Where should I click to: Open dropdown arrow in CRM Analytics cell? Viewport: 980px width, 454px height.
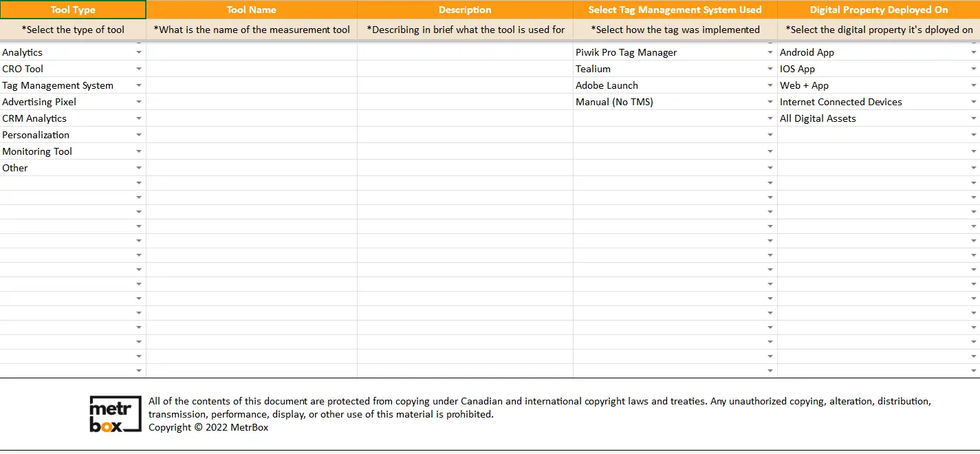coord(139,118)
